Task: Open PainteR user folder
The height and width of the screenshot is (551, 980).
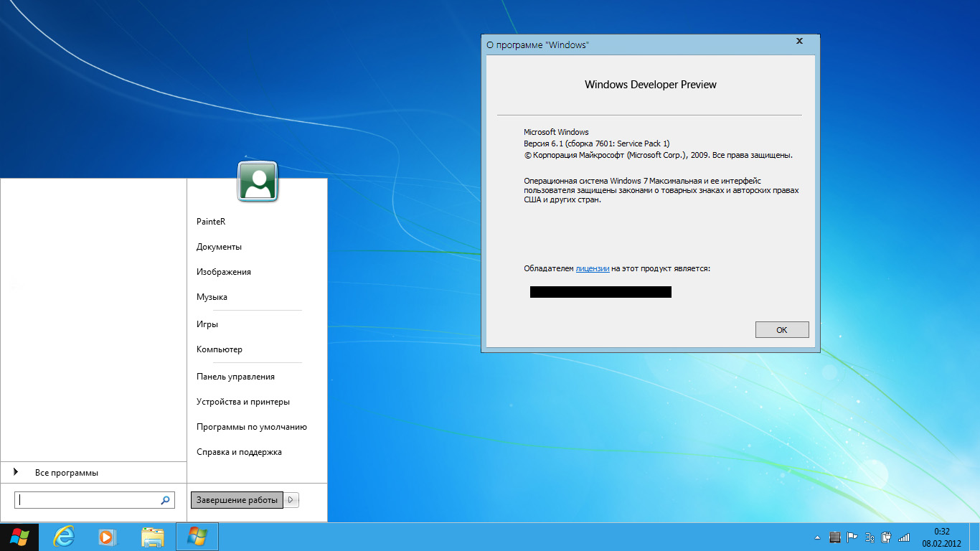Action: [x=211, y=222]
